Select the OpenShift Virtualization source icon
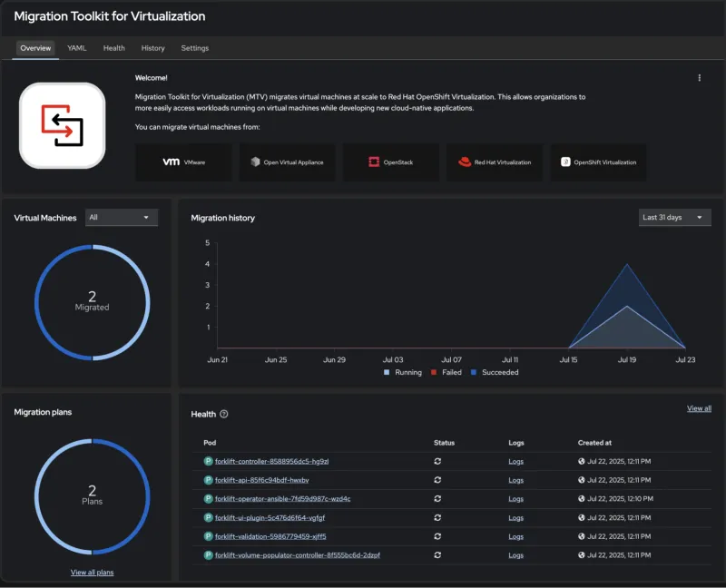 [564, 162]
